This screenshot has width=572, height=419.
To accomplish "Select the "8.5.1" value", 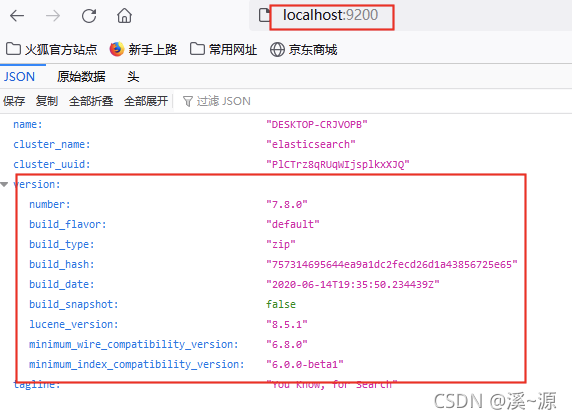I will [x=287, y=324].
